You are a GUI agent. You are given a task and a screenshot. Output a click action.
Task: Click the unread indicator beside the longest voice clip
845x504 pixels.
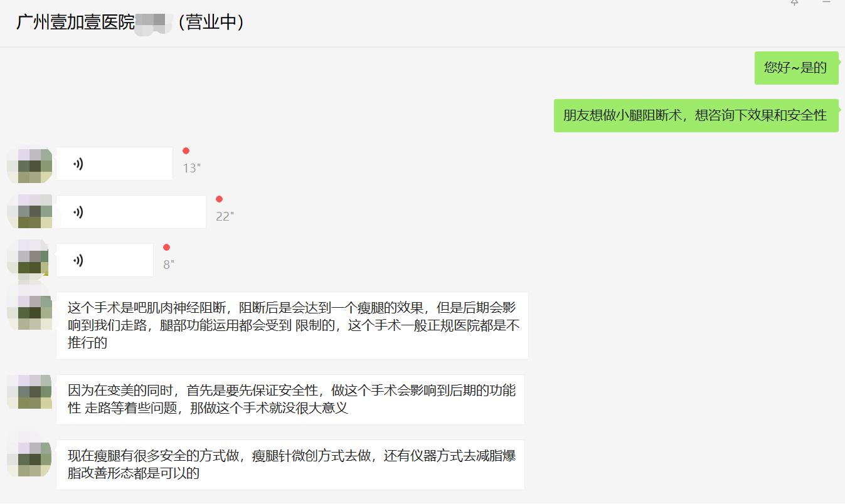(219, 199)
